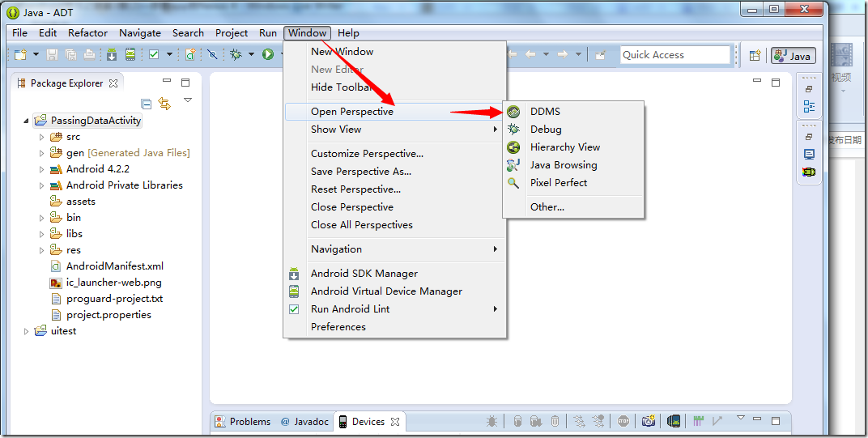The image size is (868, 438).
Task: Open the Show View submenu
Action: click(x=394, y=129)
